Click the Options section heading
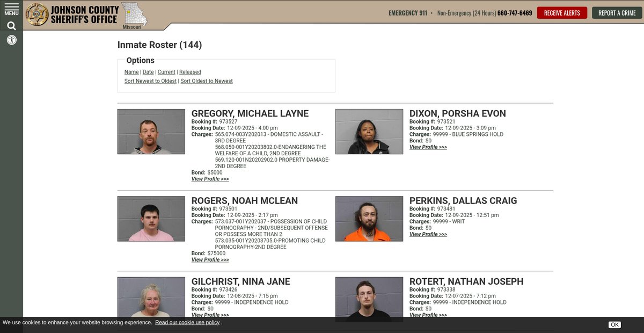644x333 pixels. tap(141, 61)
